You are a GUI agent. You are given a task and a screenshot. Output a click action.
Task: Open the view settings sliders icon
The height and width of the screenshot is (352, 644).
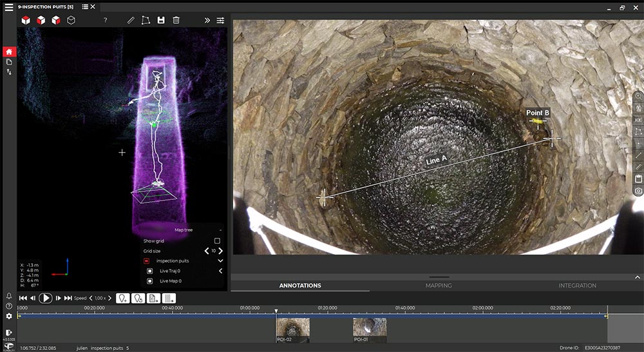(220, 20)
